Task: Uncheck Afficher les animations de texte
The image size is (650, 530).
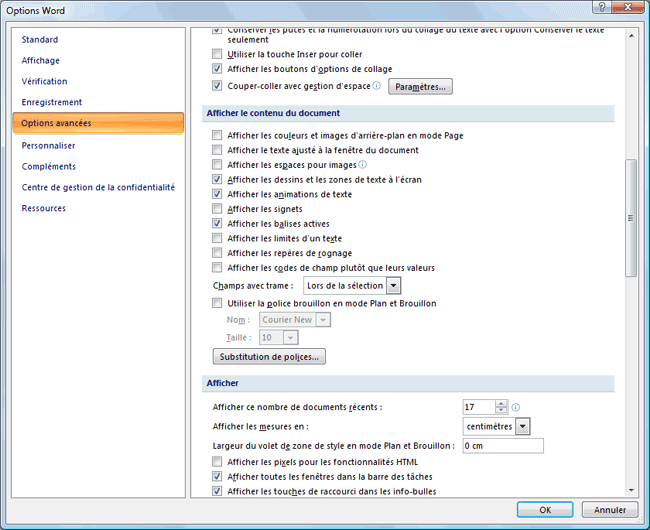Action: [x=218, y=194]
